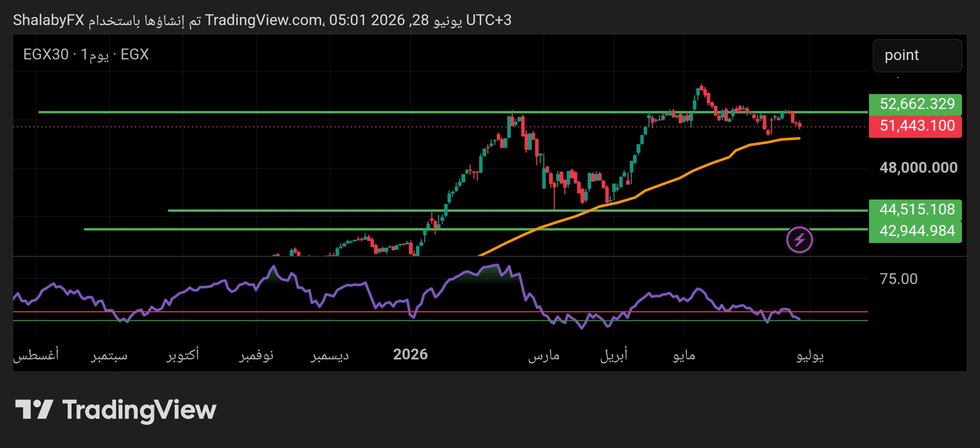
Task: Click the TradingView.com text in header
Action: tap(263, 20)
